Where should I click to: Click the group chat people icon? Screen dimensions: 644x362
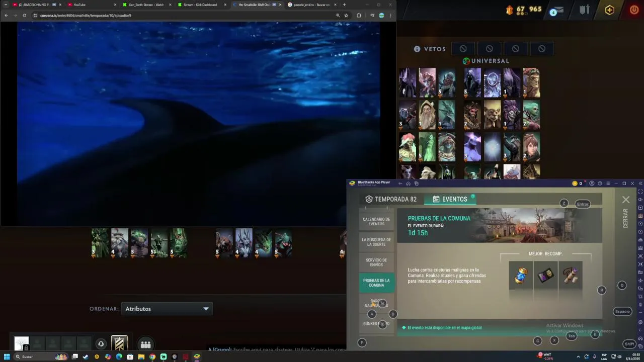(x=145, y=344)
